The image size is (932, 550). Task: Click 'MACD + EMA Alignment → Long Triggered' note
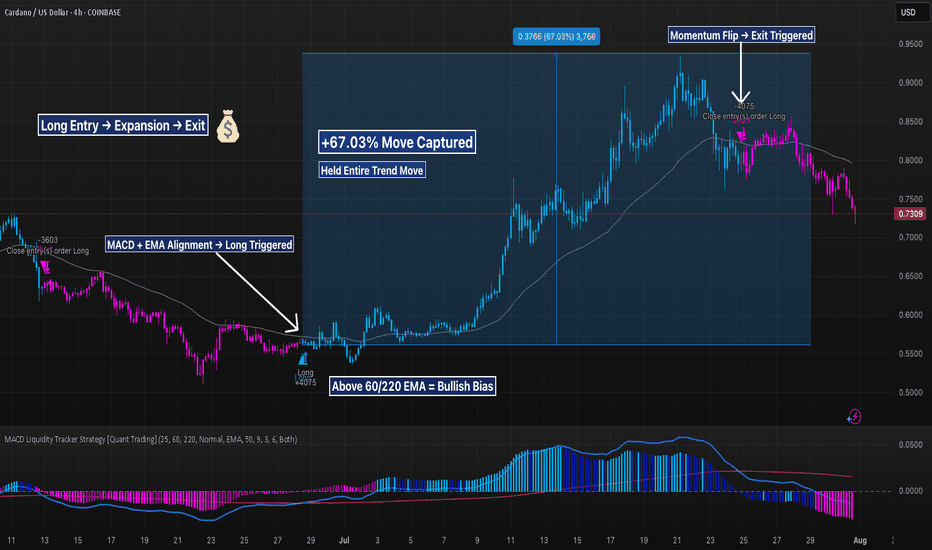[200, 244]
